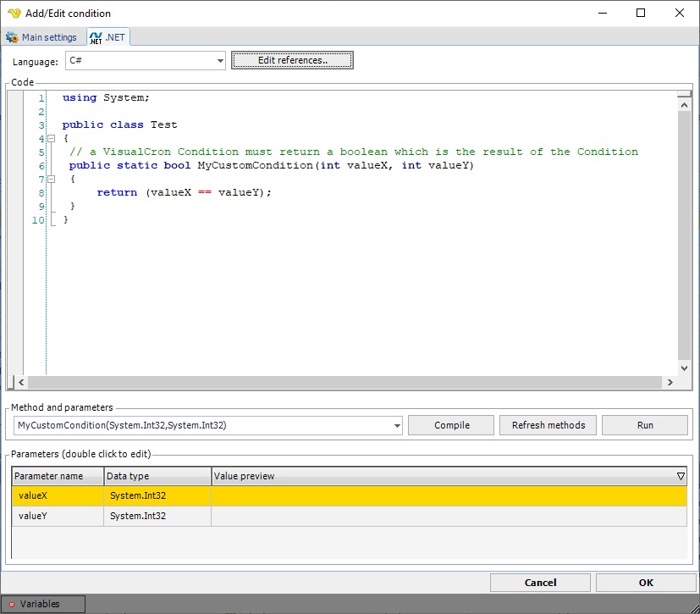Click the vertical scrollbar down arrow in code editor
The height and width of the screenshot is (614, 700).
pos(685,368)
